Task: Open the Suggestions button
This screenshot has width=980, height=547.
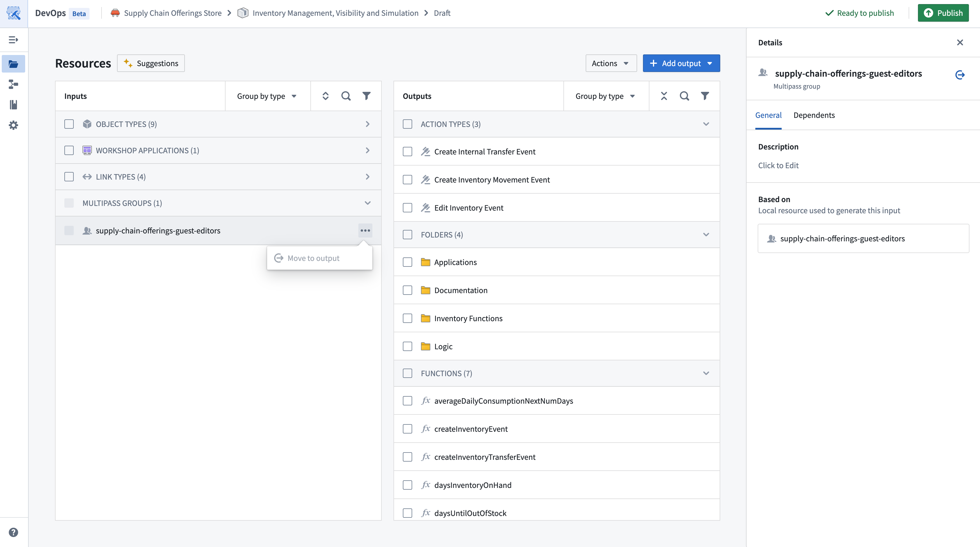Action: pyautogui.click(x=151, y=63)
